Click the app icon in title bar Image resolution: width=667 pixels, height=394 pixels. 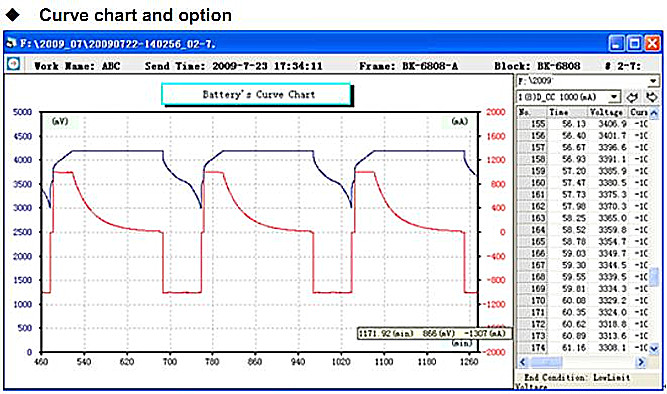coord(11,43)
